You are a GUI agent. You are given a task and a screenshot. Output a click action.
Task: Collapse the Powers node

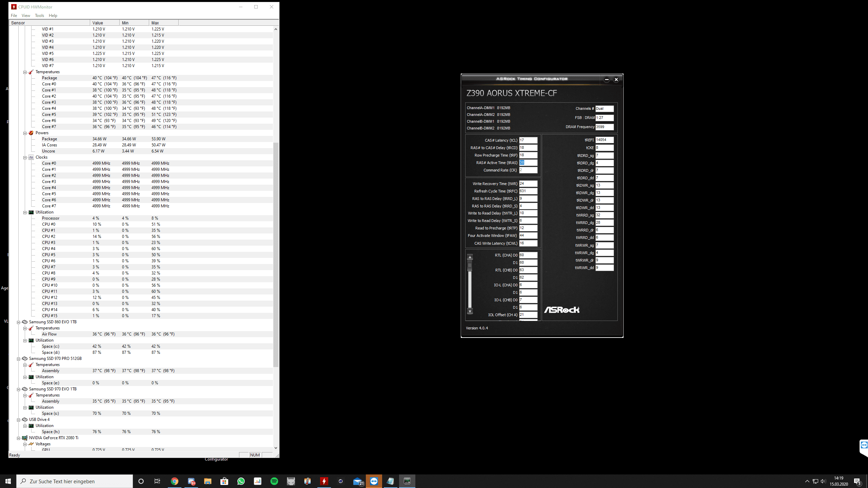tap(25, 133)
